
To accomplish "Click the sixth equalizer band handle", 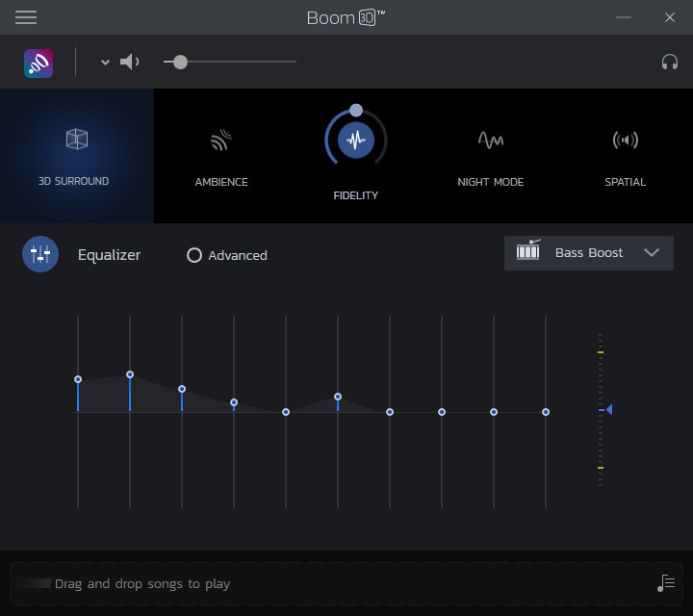I will [338, 397].
